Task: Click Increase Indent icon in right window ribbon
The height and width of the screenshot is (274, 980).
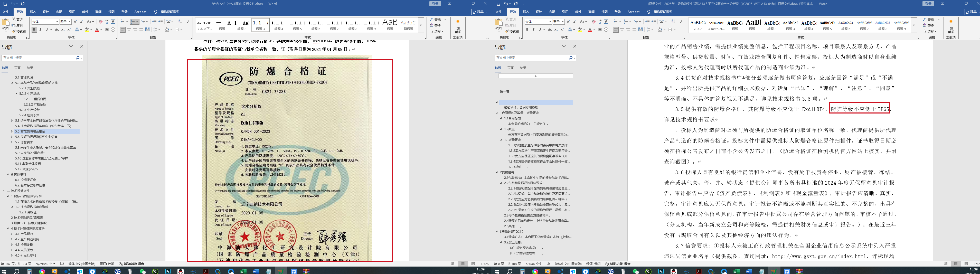Action: coord(653,22)
